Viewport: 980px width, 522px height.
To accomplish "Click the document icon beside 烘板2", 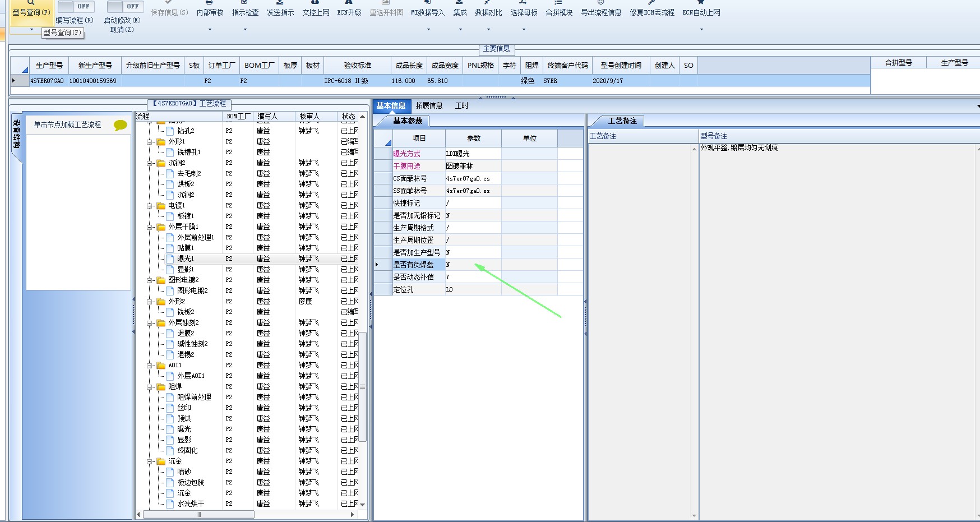I will point(170,184).
